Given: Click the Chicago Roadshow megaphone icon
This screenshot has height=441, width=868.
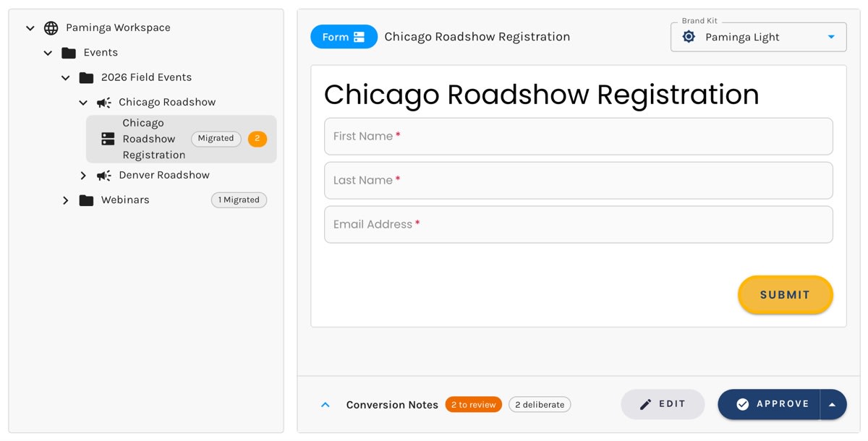Looking at the screenshot, I should click(x=104, y=103).
